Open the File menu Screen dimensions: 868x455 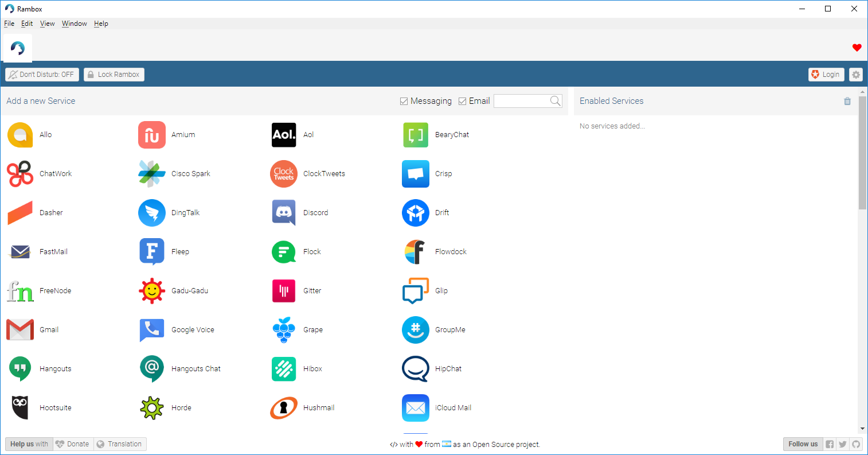pos(9,24)
